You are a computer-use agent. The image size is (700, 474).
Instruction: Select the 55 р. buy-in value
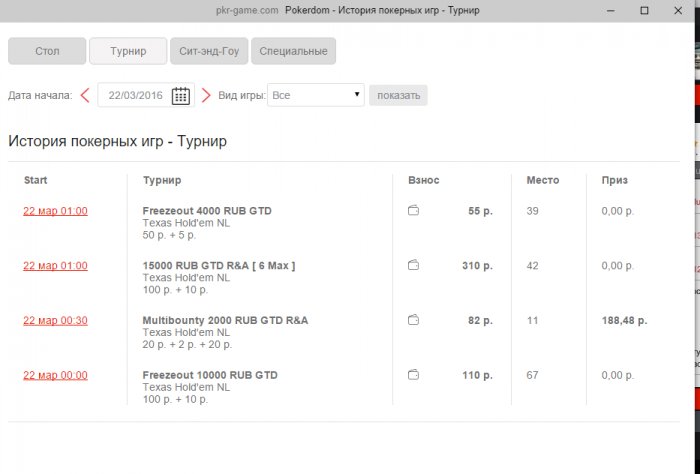480,211
